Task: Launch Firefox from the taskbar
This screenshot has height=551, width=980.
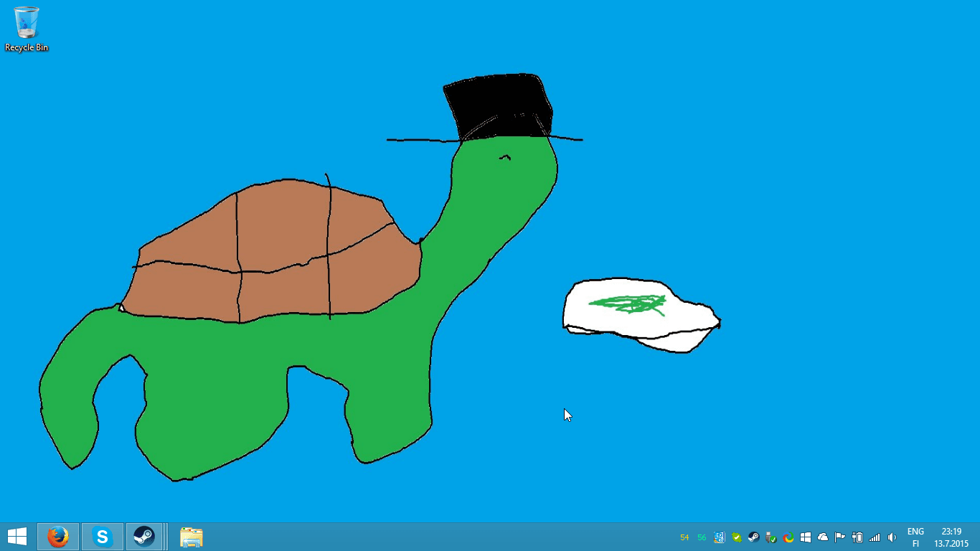Action: pos(58,537)
